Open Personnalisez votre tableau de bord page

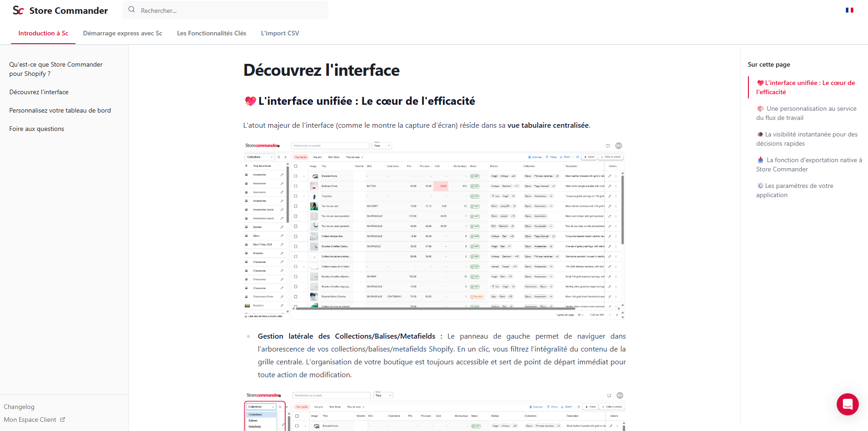click(x=60, y=110)
